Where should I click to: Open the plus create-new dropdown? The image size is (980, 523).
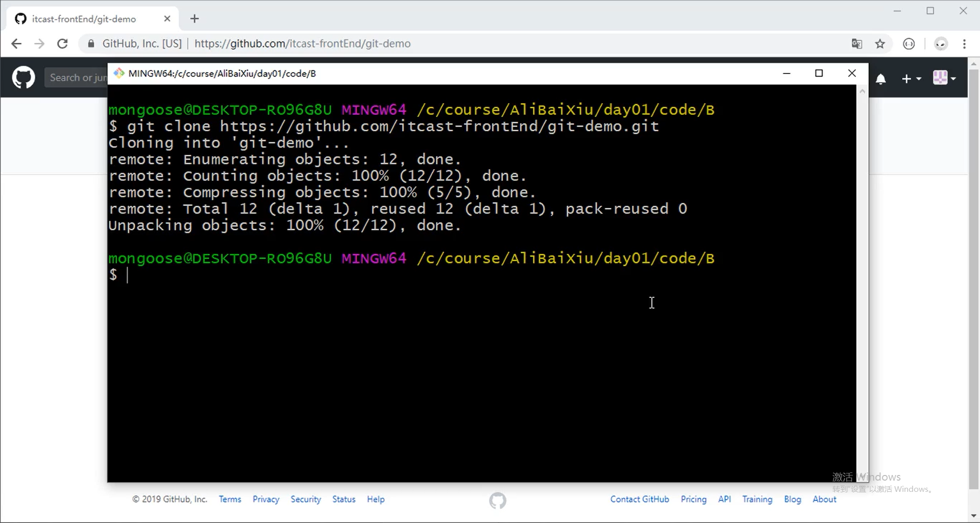point(911,79)
